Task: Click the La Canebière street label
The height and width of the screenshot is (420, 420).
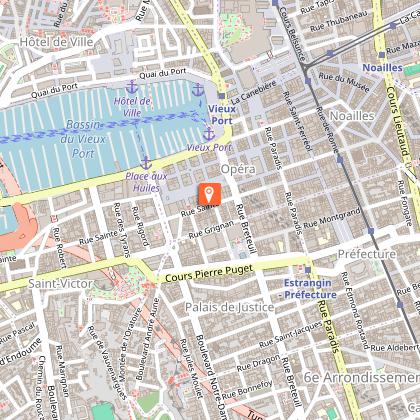Action: click(254, 92)
